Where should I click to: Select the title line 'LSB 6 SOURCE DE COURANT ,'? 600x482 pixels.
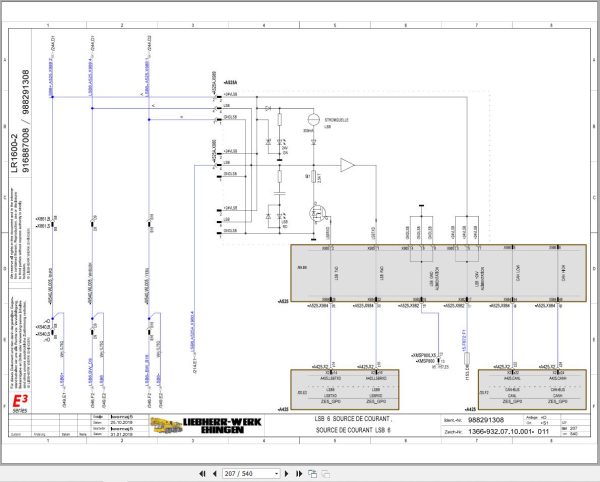pos(353,419)
